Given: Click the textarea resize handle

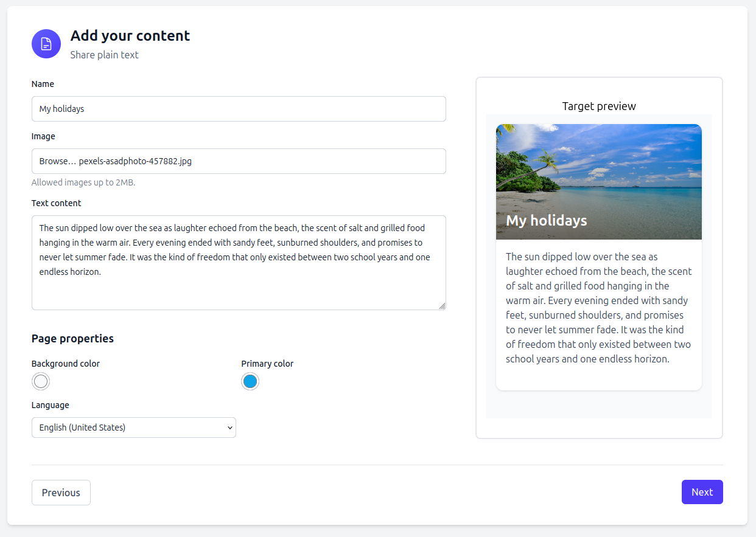Looking at the screenshot, I should 443,306.
